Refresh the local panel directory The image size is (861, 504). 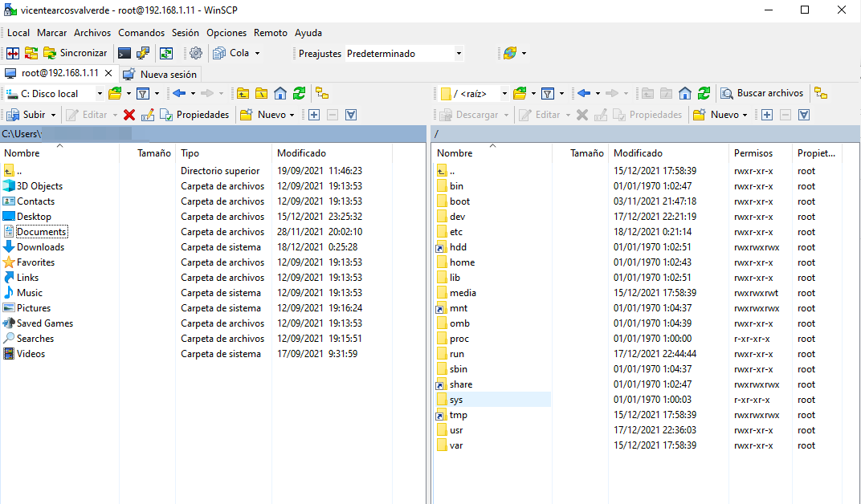[299, 93]
